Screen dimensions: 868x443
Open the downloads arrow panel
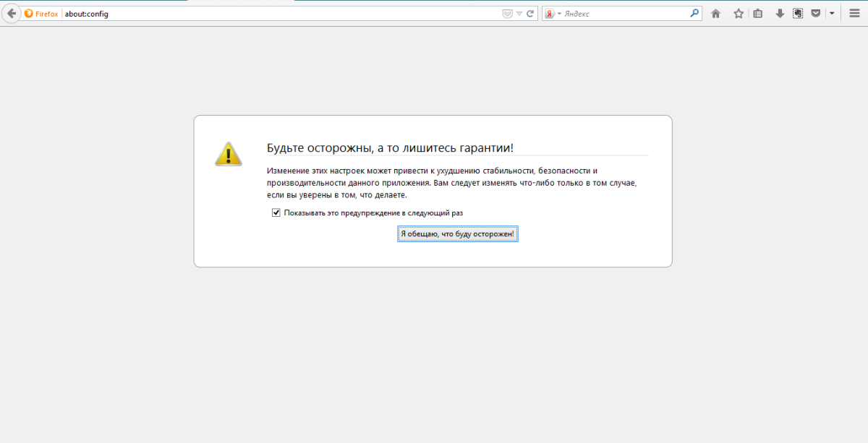780,14
